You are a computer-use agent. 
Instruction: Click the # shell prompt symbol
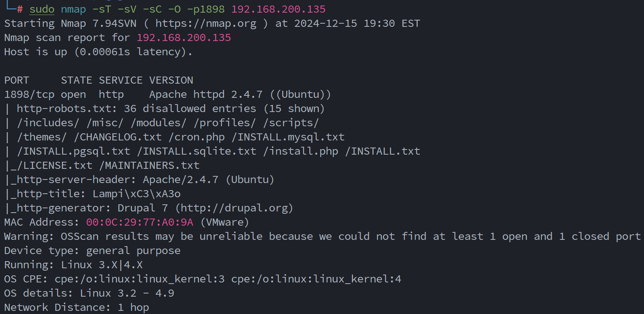[x=20, y=9]
